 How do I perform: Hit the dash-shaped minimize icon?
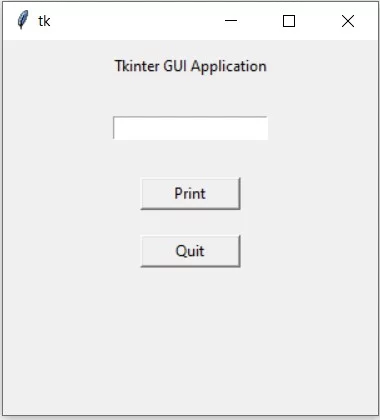tap(231, 21)
